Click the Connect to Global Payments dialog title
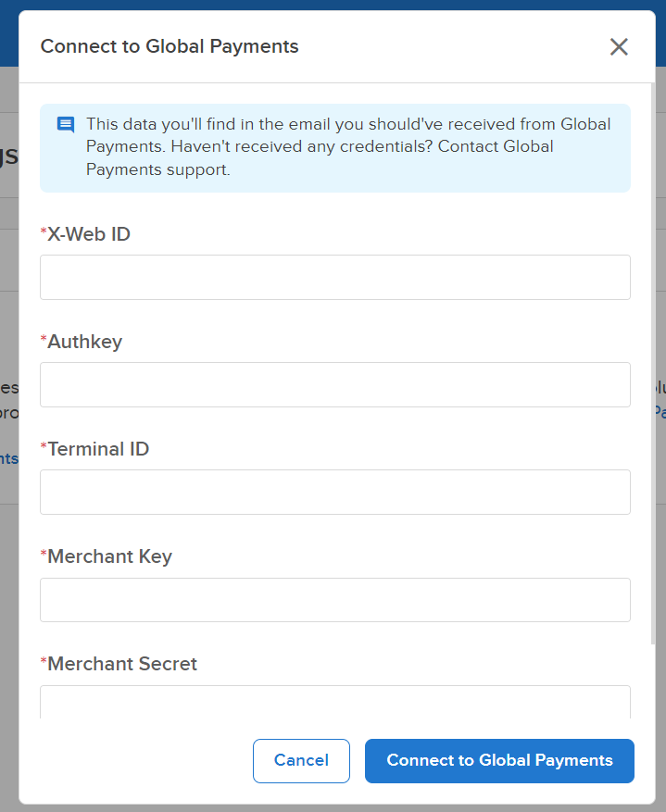 (170, 46)
